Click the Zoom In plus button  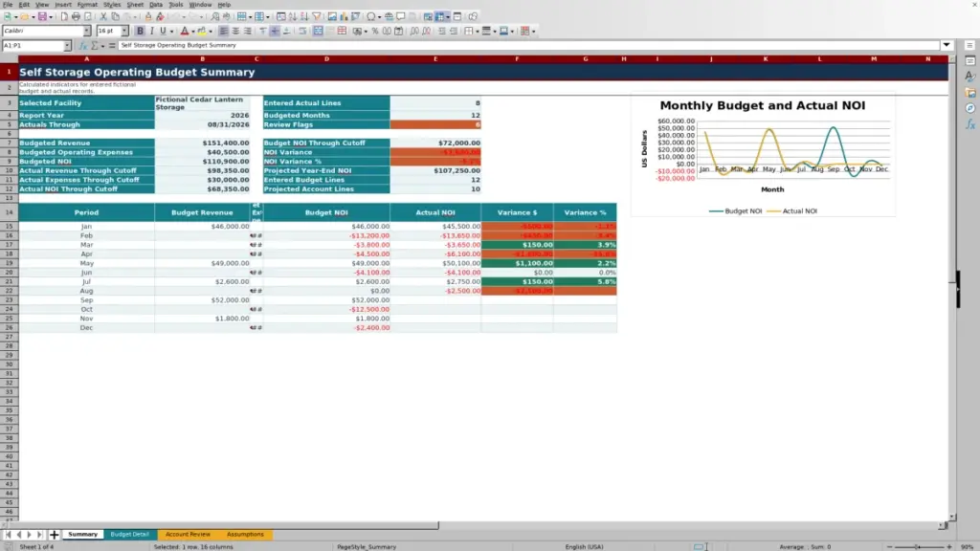click(x=949, y=546)
